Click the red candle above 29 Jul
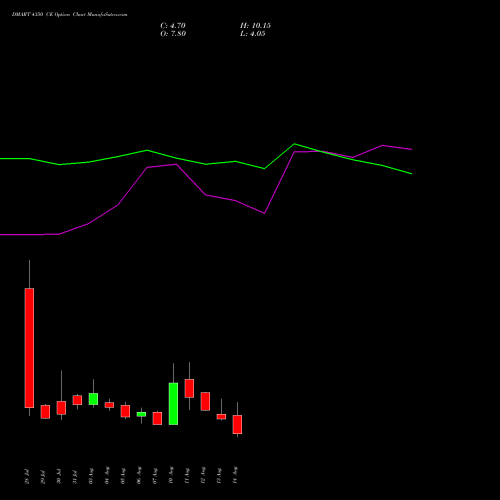 45,412
